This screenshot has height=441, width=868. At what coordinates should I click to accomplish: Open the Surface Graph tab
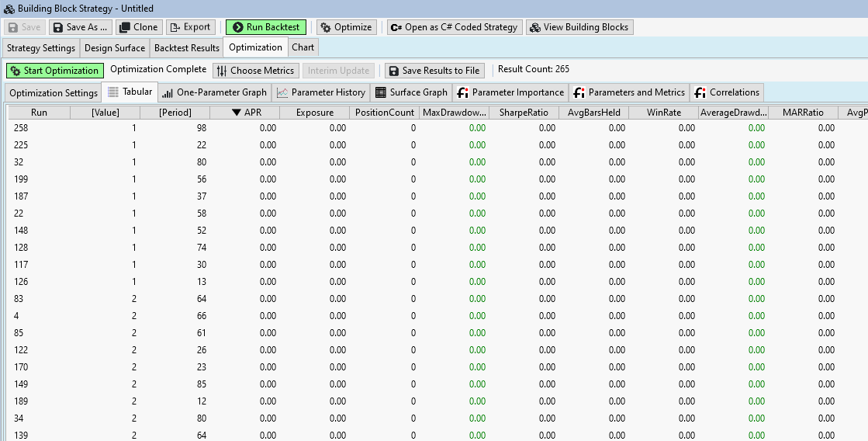411,92
